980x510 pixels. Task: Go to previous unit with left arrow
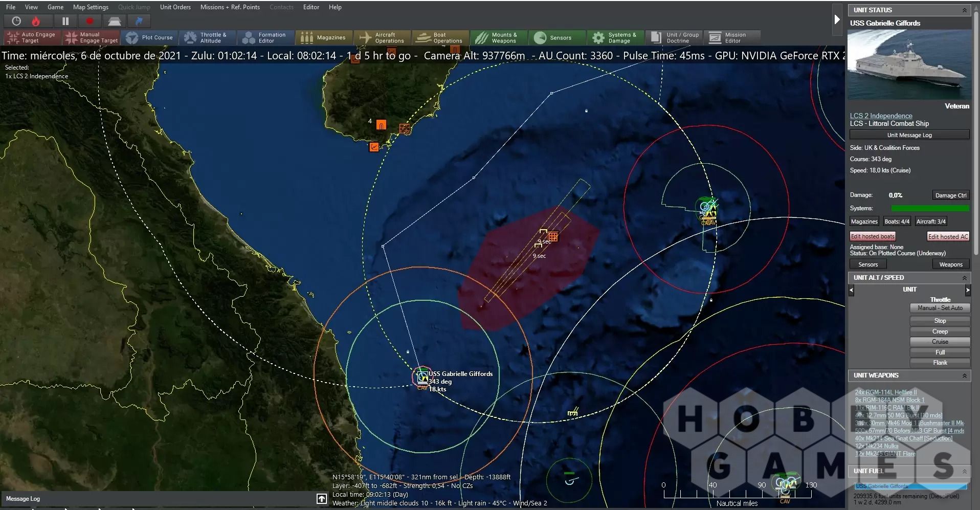tap(851, 290)
